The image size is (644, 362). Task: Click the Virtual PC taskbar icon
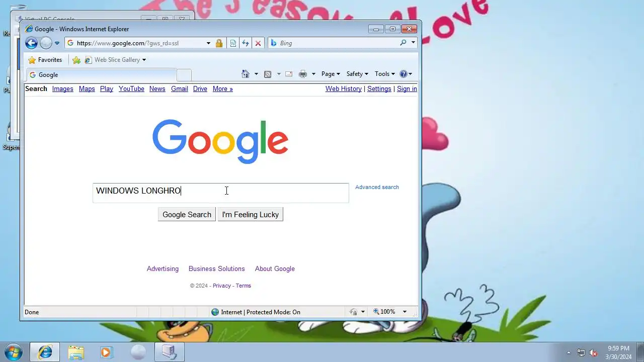(x=169, y=352)
